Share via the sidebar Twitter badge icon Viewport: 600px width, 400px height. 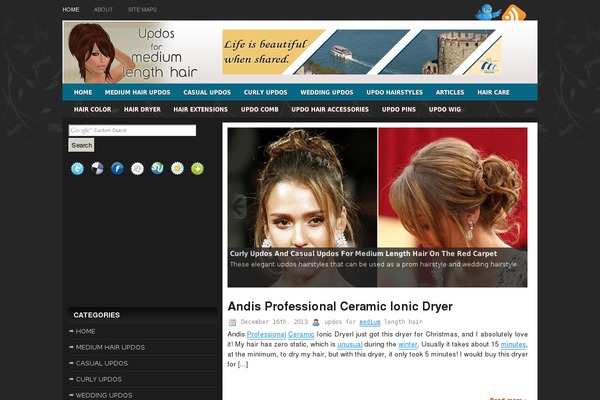77,168
